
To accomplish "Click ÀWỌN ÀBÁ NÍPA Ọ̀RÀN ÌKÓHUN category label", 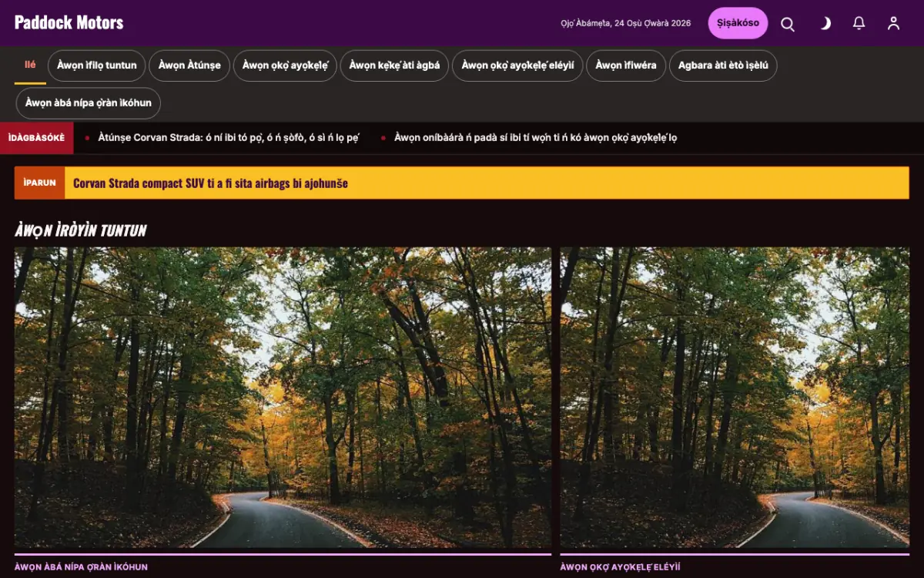I will tap(81, 567).
